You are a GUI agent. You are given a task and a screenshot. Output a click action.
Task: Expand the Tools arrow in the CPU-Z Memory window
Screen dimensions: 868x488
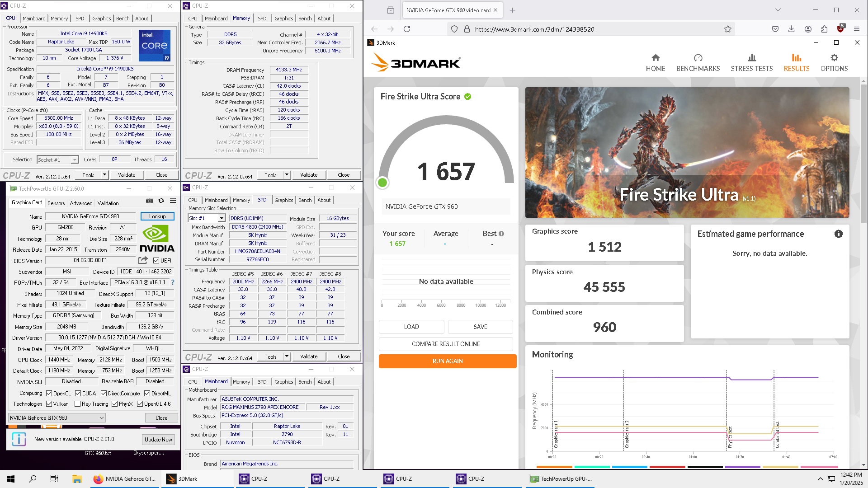click(x=287, y=175)
